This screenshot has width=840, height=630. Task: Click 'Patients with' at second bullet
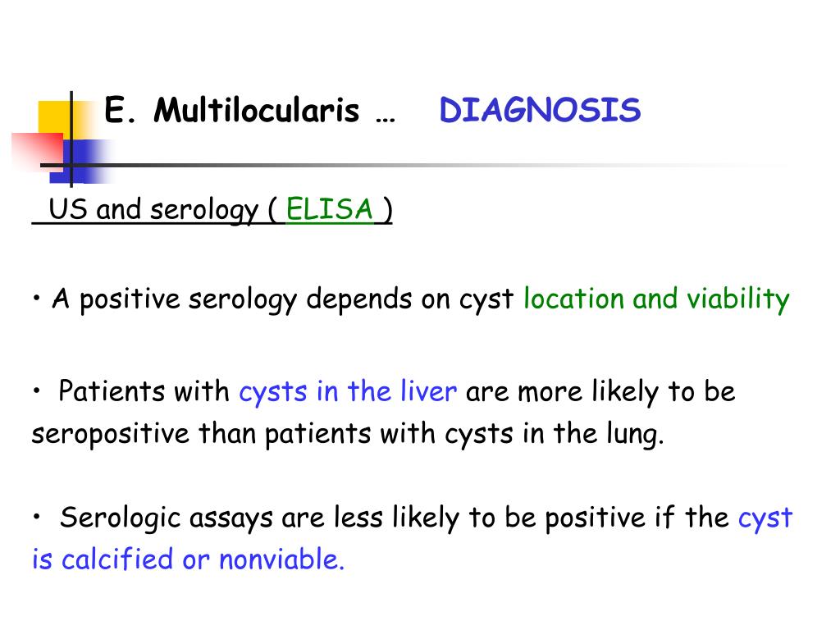[x=144, y=390]
